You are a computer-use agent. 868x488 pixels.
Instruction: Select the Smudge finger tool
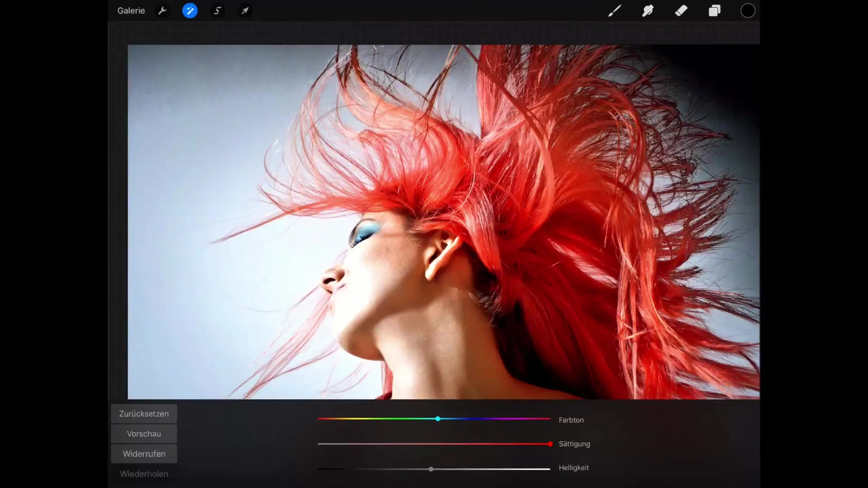click(648, 10)
